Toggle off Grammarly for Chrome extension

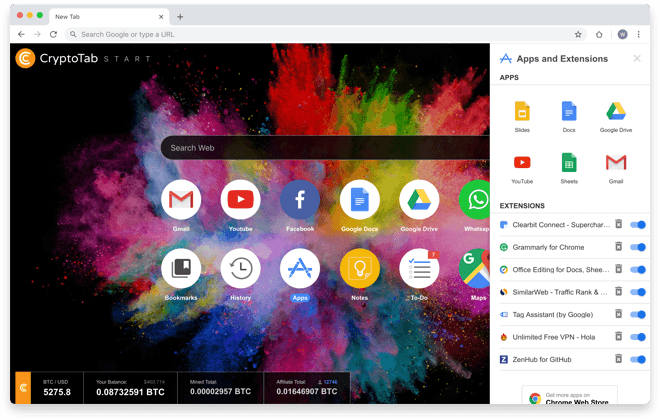(637, 247)
